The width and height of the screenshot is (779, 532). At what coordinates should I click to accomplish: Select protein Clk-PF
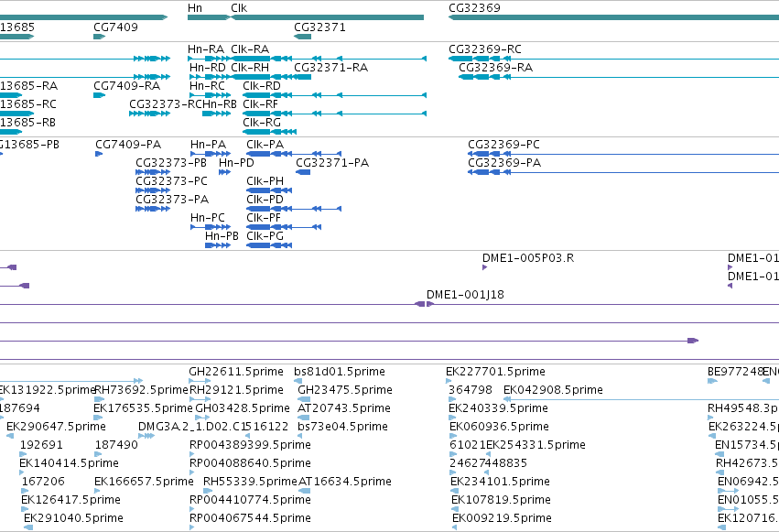pos(264,218)
